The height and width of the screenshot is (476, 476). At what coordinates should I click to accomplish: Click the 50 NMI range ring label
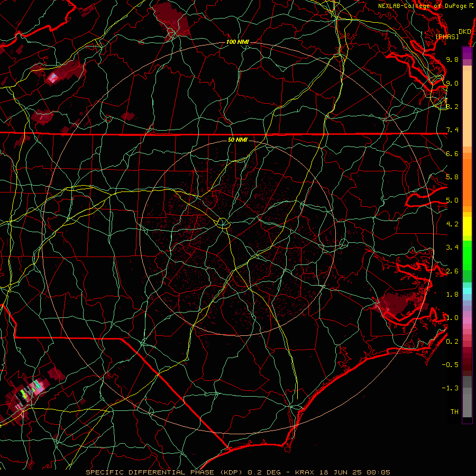click(237, 140)
